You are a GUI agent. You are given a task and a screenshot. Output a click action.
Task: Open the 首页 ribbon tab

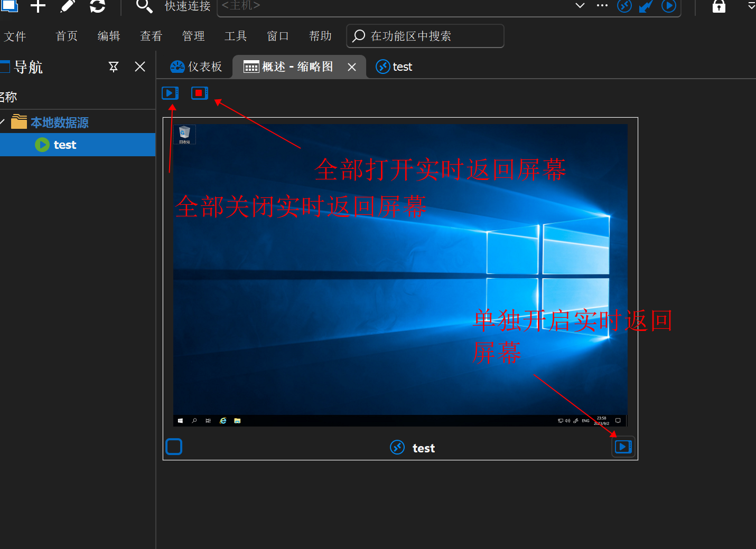pos(67,36)
